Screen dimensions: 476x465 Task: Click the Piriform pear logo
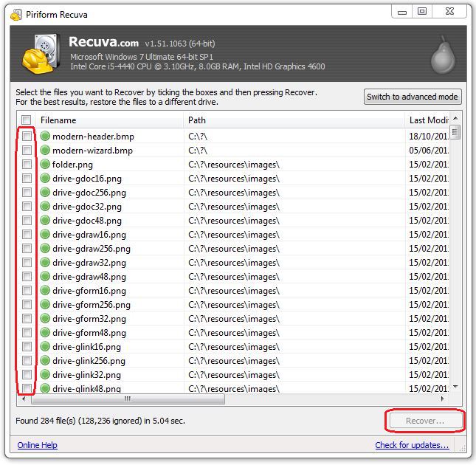pyautogui.click(x=443, y=55)
